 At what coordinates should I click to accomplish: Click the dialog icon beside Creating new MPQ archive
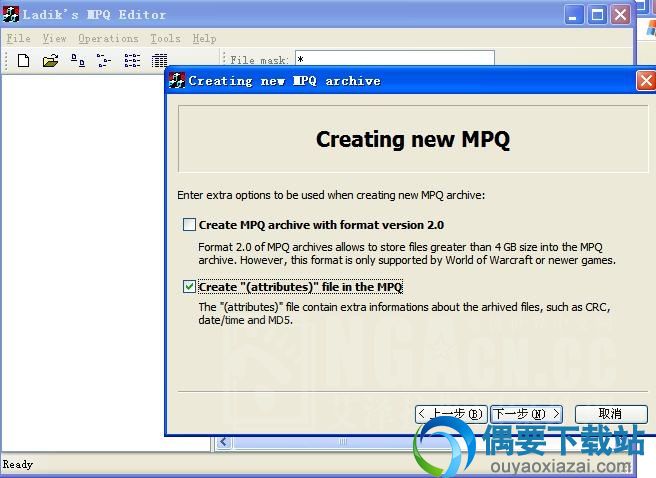click(177, 80)
